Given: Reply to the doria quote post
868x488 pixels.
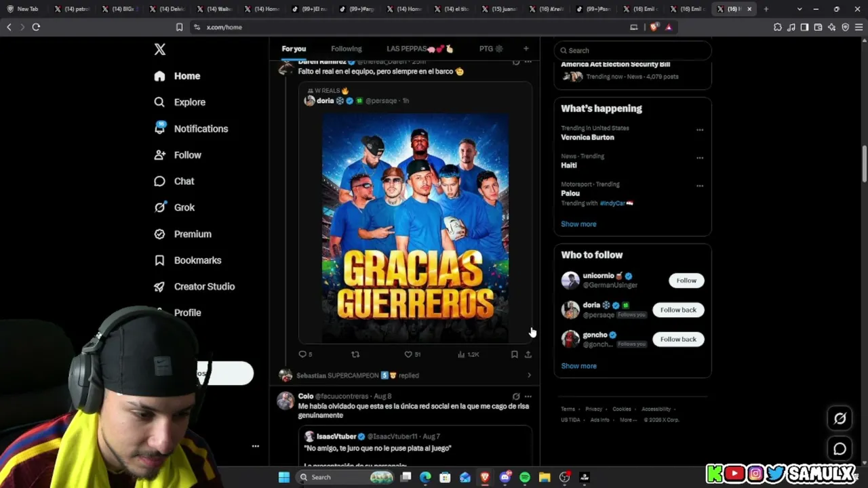Looking at the screenshot, I should [x=305, y=354].
